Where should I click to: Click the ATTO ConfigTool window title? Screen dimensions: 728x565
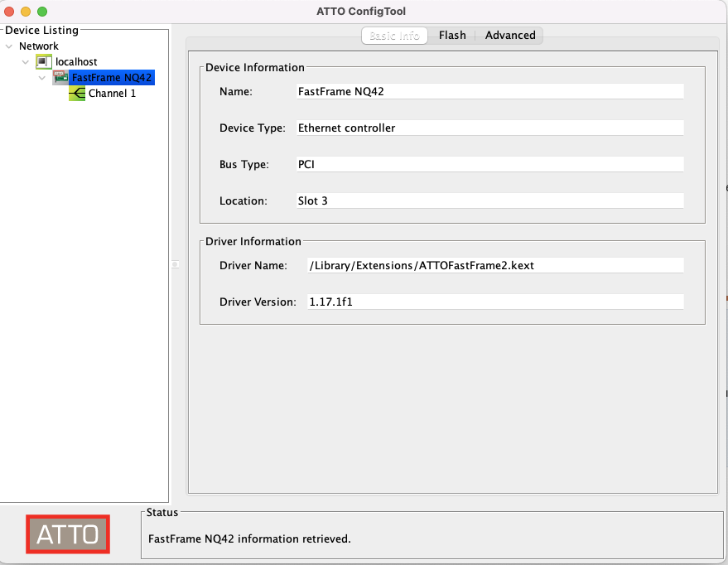click(x=361, y=11)
